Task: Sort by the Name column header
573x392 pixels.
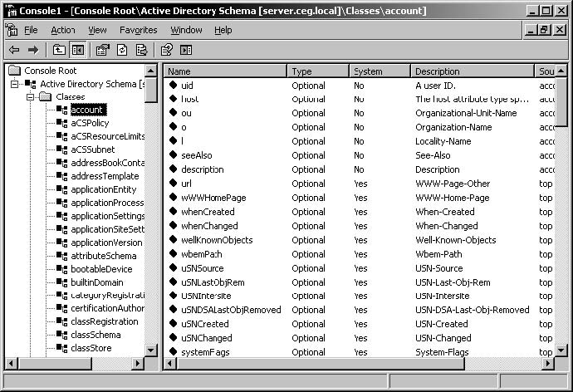Action: pos(225,71)
